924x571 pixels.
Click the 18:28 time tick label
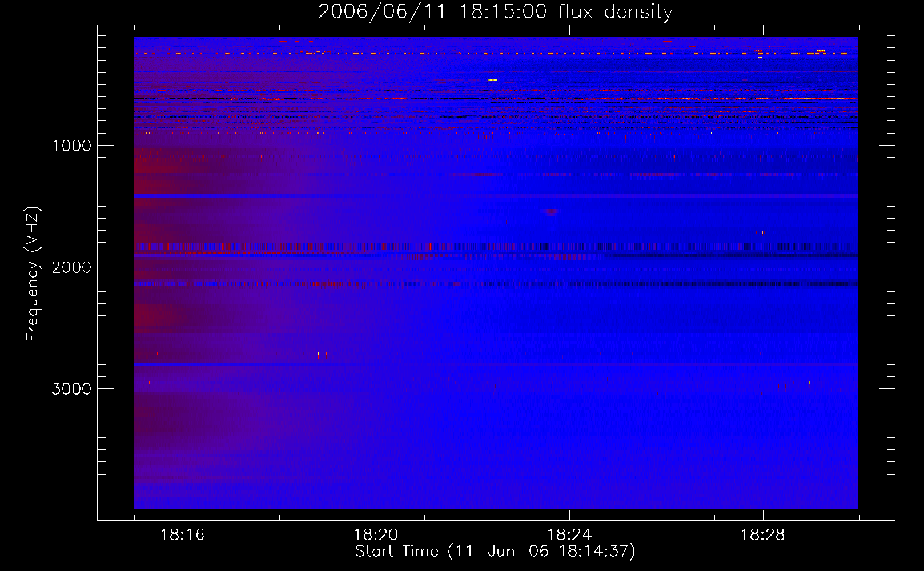point(763,535)
